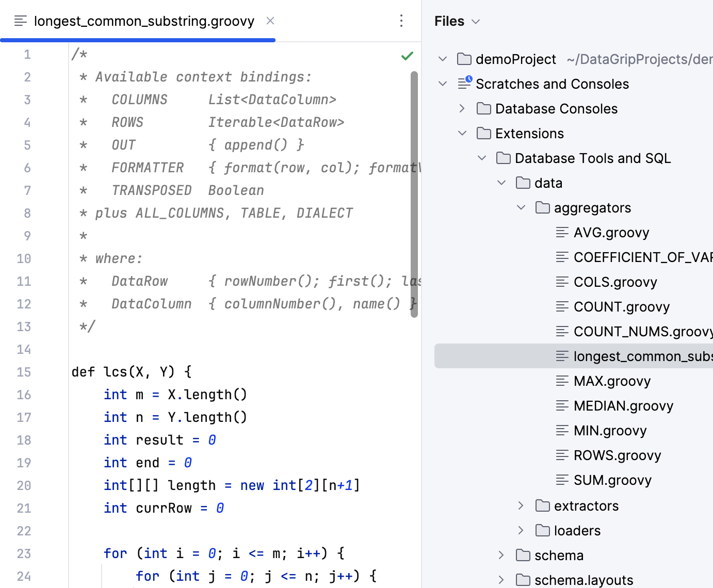
Task: Click the three-dot editor options icon
Action: (x=401, y=21)
